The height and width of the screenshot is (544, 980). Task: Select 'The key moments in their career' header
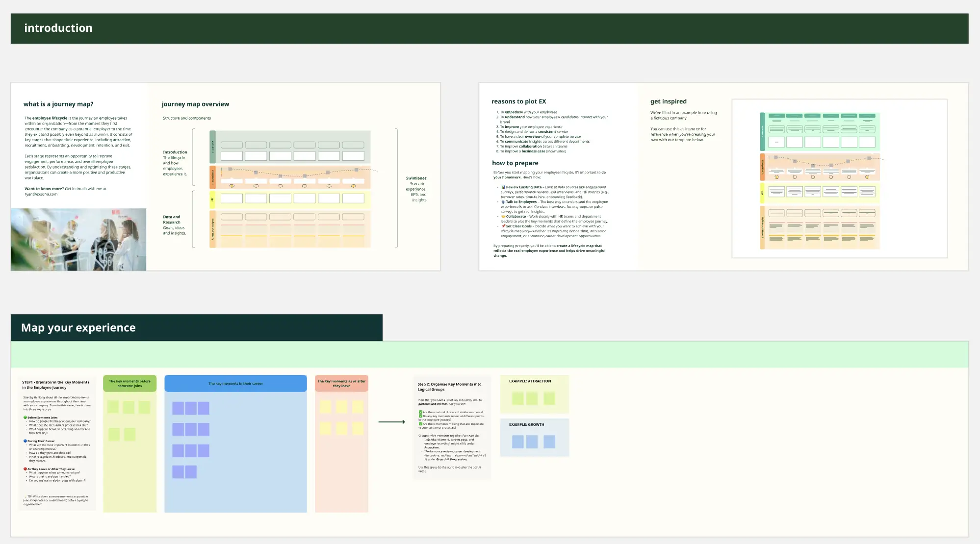[235, 384]
